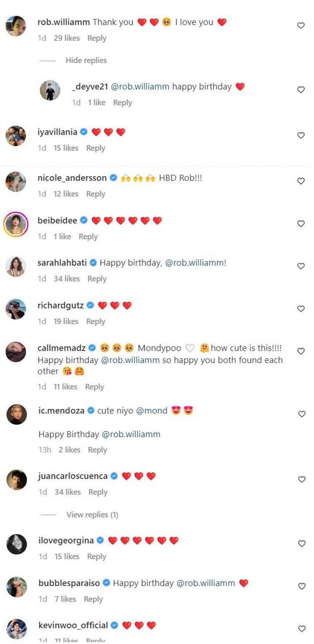Open beibeidee's story profile picture

[16, 224]
